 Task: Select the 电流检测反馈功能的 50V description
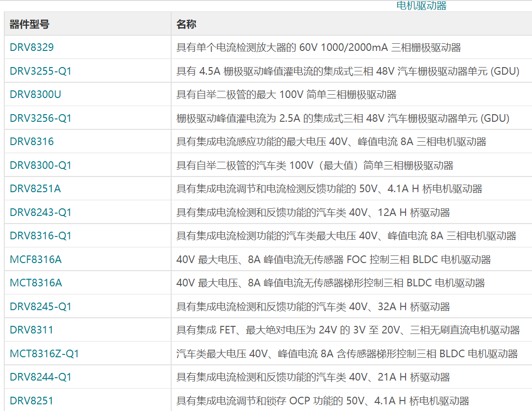329,189
